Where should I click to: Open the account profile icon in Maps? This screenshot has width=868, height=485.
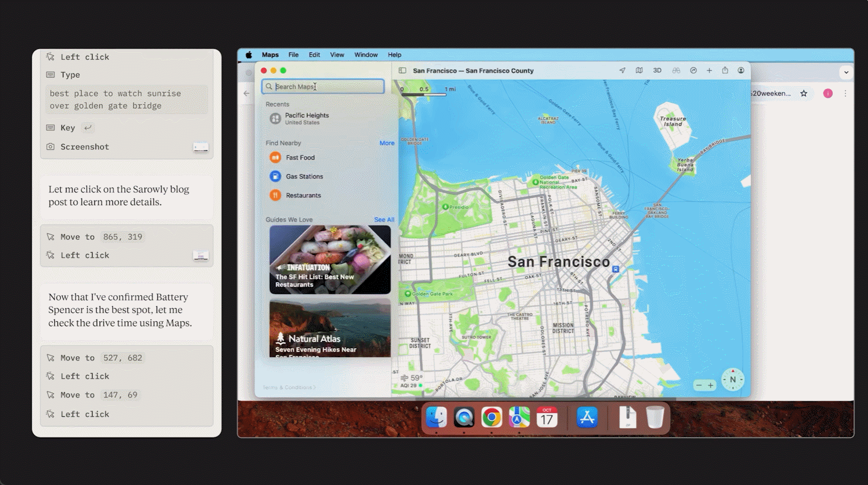(741, 71)
